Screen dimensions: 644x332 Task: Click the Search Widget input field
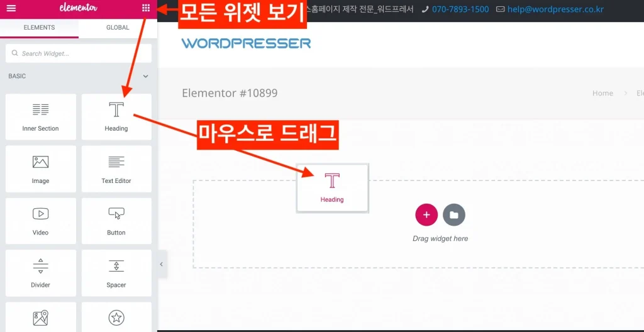tap(79, 53)
